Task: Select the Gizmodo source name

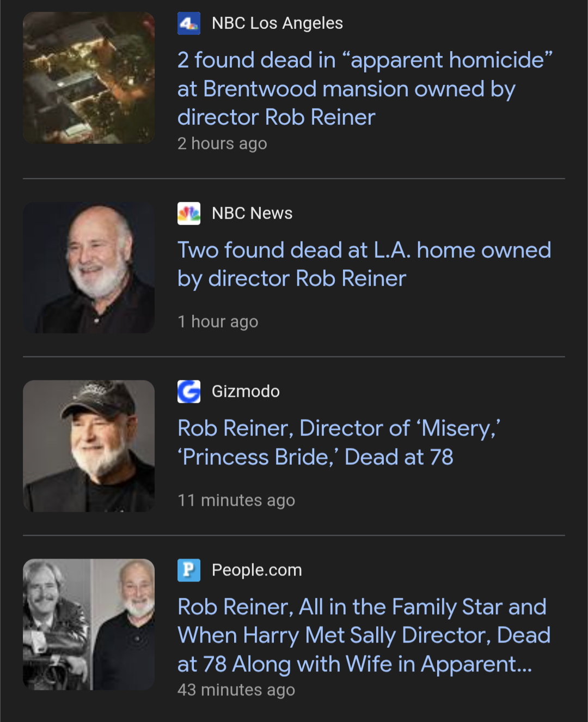Action: coord(246,391)
